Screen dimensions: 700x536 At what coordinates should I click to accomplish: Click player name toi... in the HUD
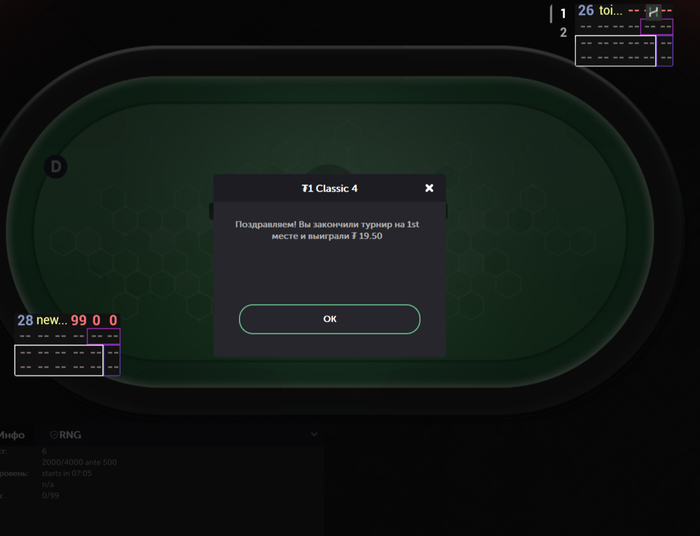[610, 11]
